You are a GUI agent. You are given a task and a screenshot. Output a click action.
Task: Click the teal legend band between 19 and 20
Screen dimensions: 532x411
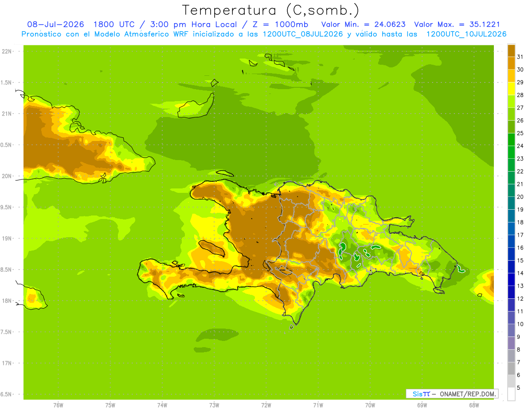point(511,203)
